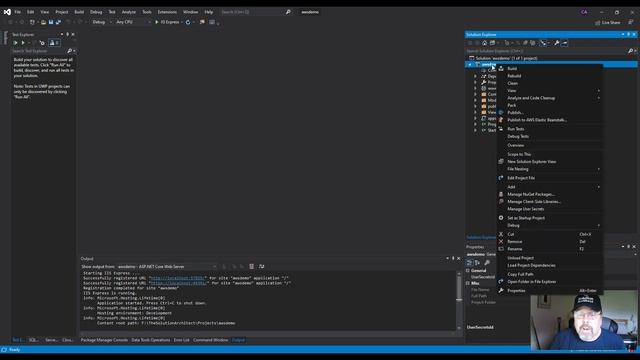This screenshot has width=640, height=360.
Task: Click the Home icon in Solution Explorer toolbar
Action: pos(484,43)
